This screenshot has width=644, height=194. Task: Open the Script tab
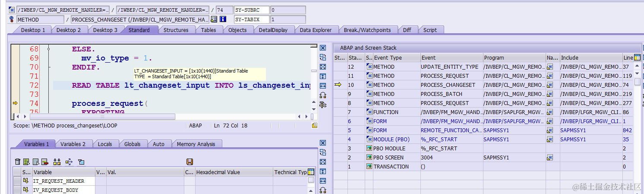point(430,30)
